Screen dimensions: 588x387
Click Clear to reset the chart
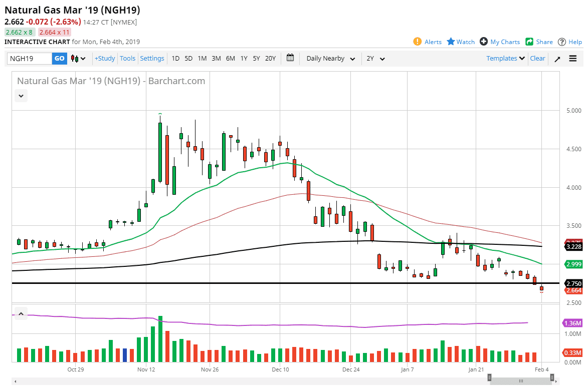coord(537,59)
